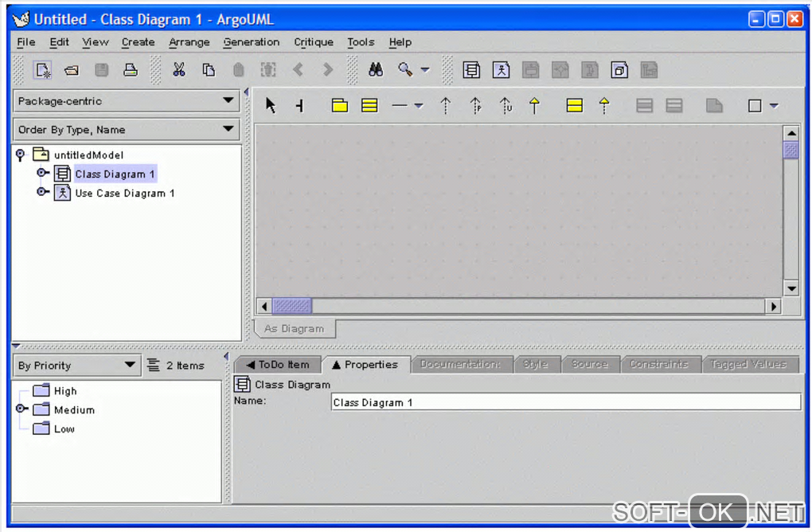Expand the Use Case Diagram 1 node
The height and width of the screenshot is (532, 812).
click(43, 192)
